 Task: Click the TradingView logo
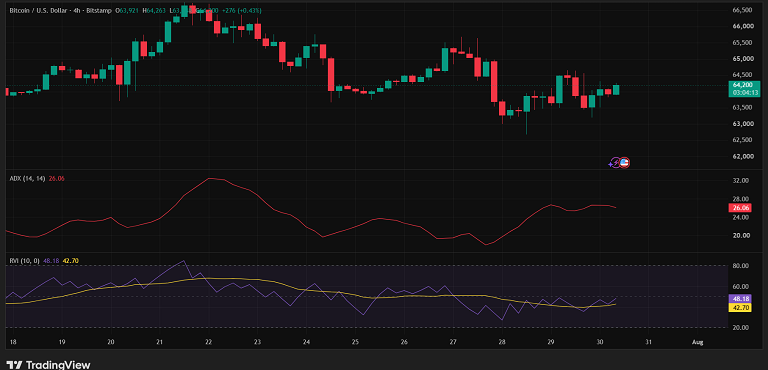click(48, 365)
